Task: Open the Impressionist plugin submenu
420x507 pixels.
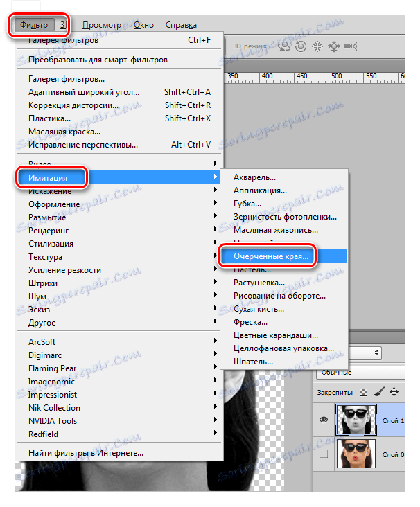Action: coord(119,395)
